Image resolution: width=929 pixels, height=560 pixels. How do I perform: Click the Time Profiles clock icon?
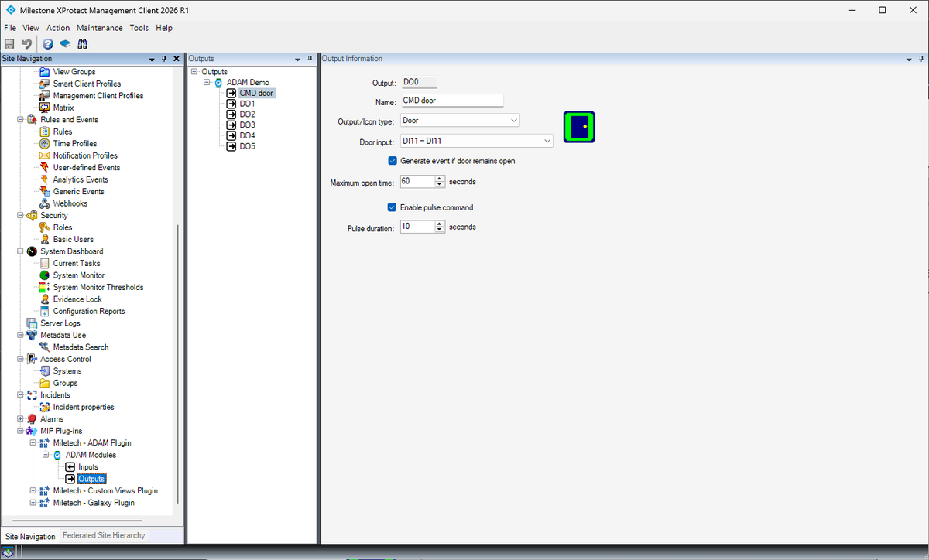coord(44,144)
